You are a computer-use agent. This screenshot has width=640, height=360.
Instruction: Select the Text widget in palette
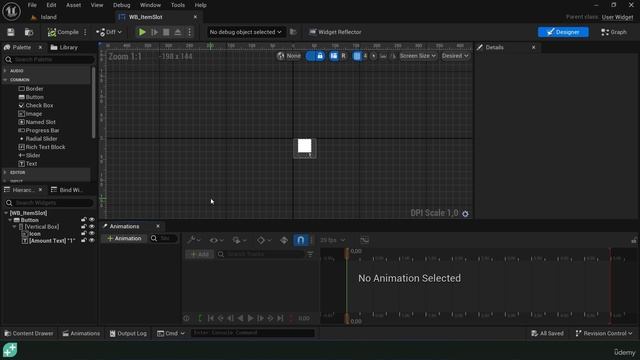coord(28,164)
